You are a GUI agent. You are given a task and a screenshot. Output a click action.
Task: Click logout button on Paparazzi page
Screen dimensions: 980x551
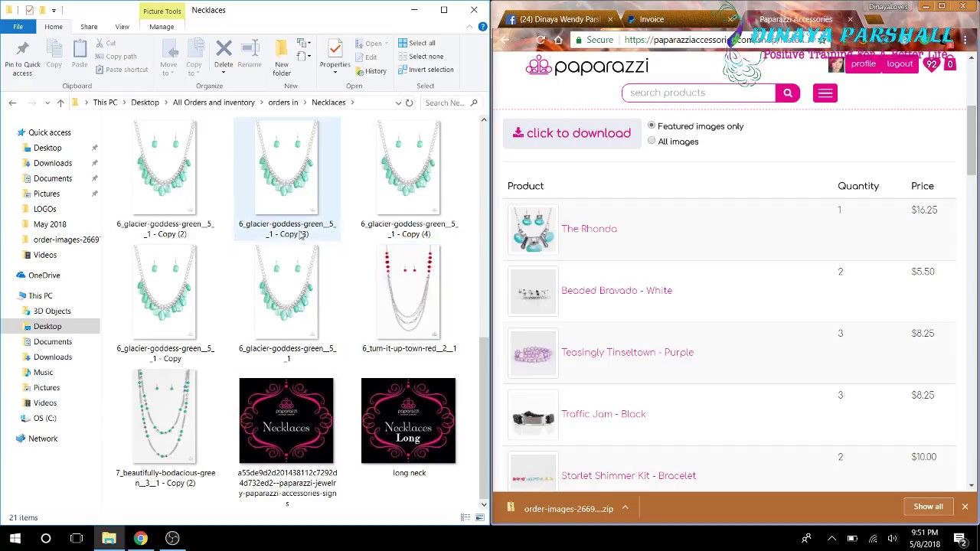tap(900, 64)
